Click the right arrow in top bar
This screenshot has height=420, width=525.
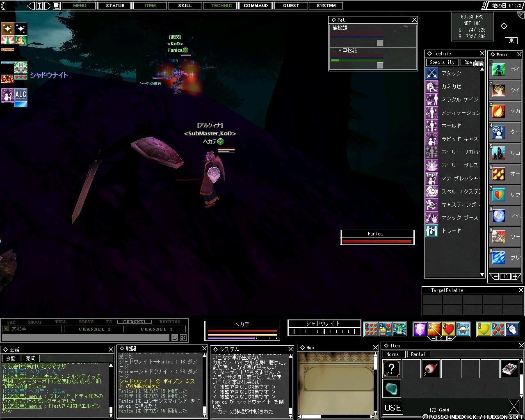click(48, 6)
